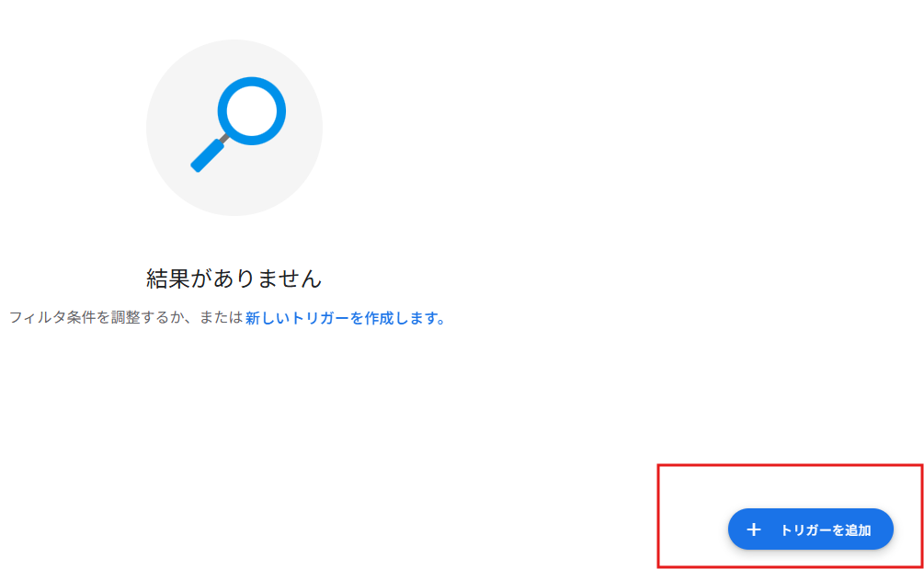Image resolution: width=924 pixels, height=569 pixels.
Task: Click the word 追加 on the blue button
Action: point(858,530)
